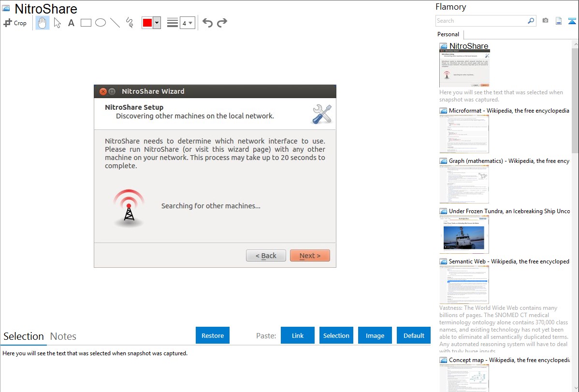
Task: Click the Concept map - Wikipedia title
Action: point(509,360)
